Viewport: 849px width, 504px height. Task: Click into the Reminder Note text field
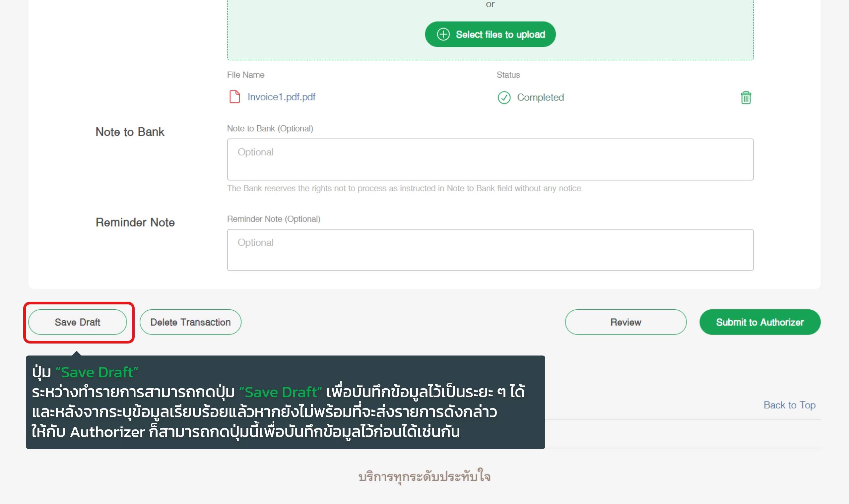click(x=490, y=250)
